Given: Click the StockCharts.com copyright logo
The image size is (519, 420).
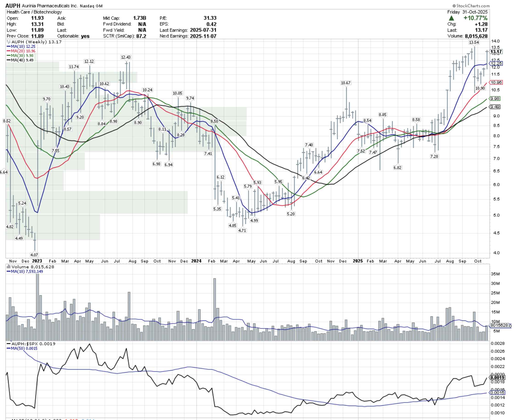Looking at the screenshot, I should click(471, 6).
